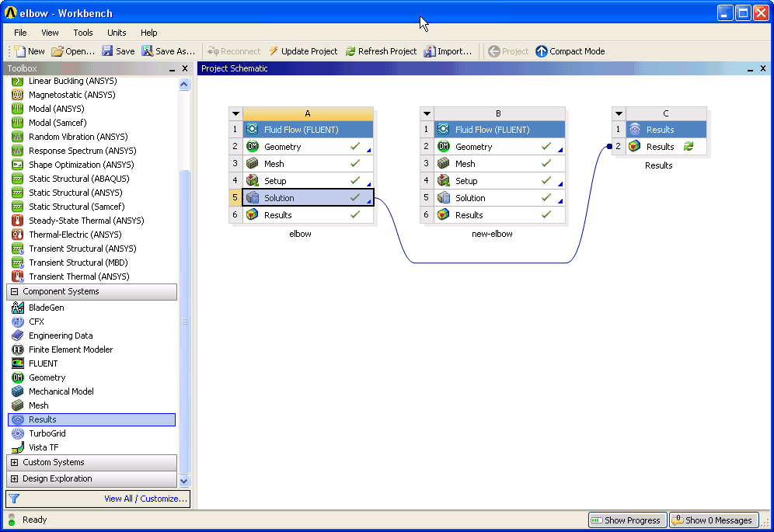The image size is (774, 532).
Task: Select BladeGen icon in Component Systems
Action: point(18,308)
